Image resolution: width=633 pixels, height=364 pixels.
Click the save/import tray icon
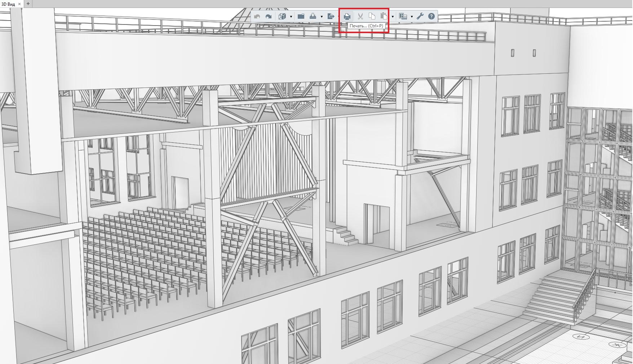coord(313,16)
